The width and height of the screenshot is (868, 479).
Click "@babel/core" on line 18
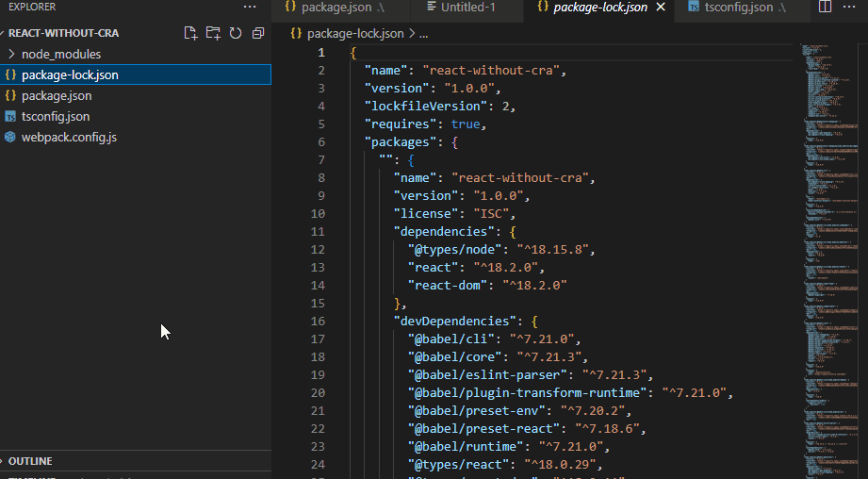coord(454,357)
